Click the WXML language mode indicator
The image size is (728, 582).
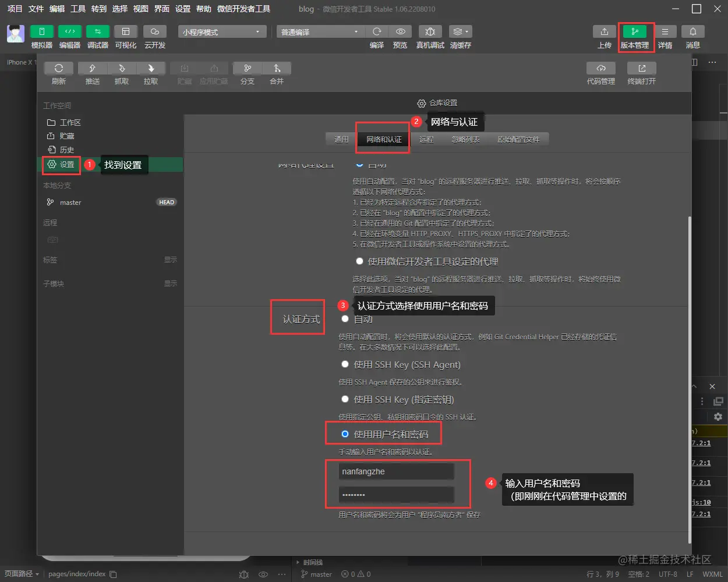click(x=712, y=574)
